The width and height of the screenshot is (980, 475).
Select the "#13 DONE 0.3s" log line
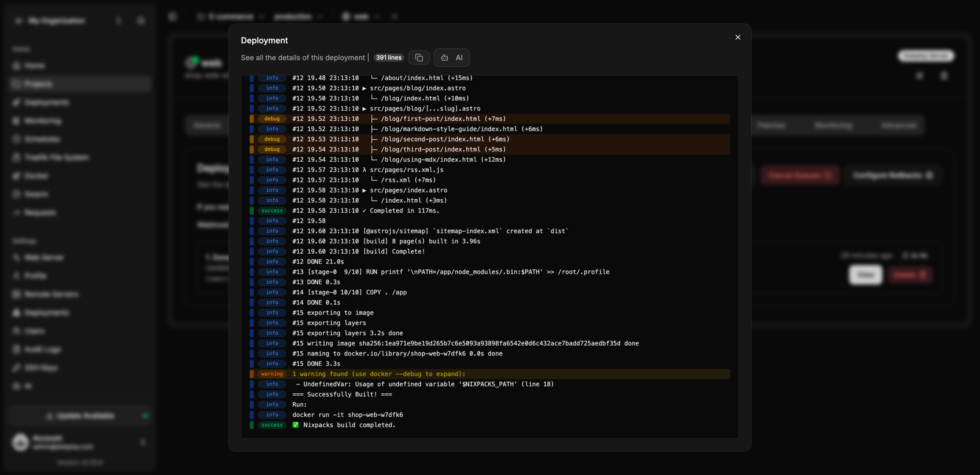490,282
